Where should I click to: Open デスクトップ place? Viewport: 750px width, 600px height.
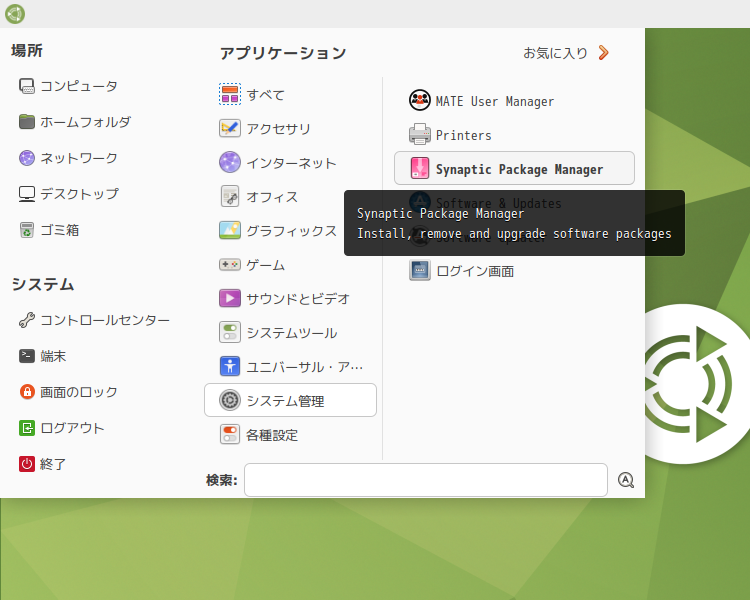(x=69, y=194)
